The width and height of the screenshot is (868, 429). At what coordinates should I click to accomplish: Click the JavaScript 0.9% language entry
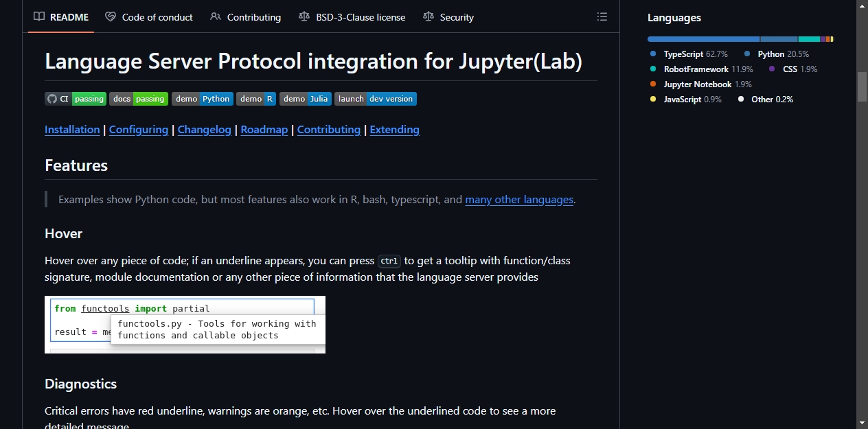pos(685,100)
